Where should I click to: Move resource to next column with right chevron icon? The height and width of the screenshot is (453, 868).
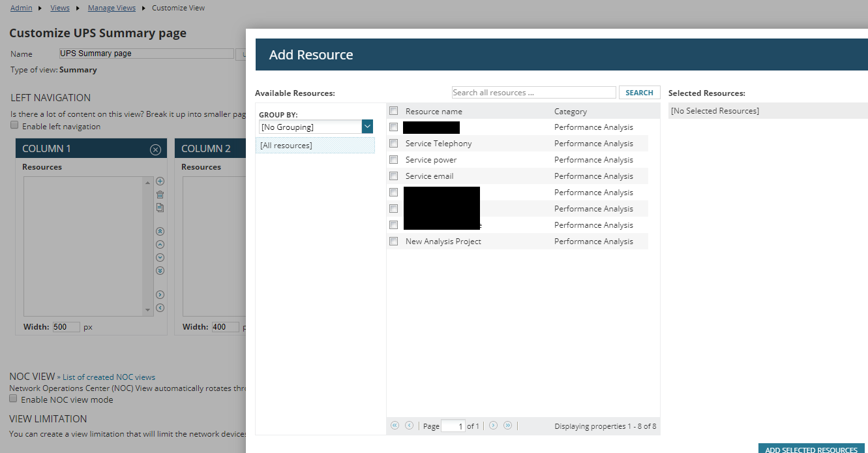(160, 295)
